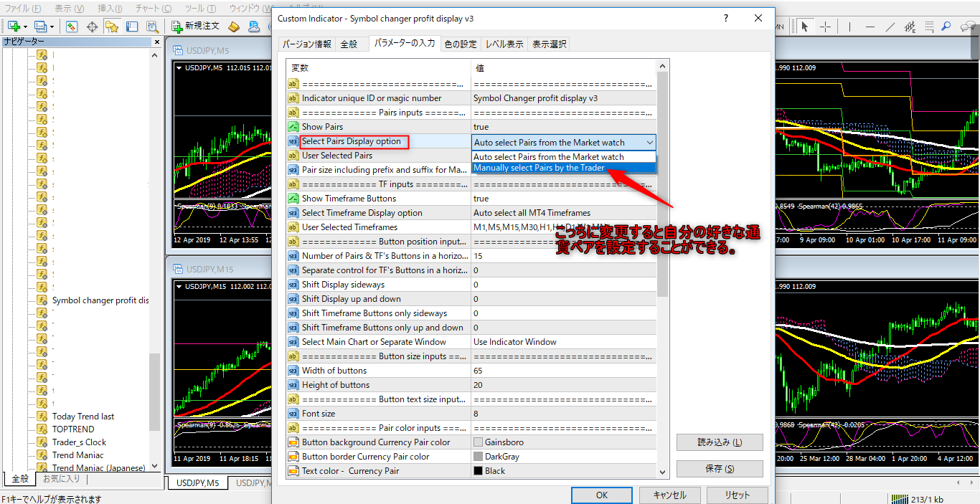Select Trend Maniac in Navigator tree
980x504 pixels.
tap(77, 455)
